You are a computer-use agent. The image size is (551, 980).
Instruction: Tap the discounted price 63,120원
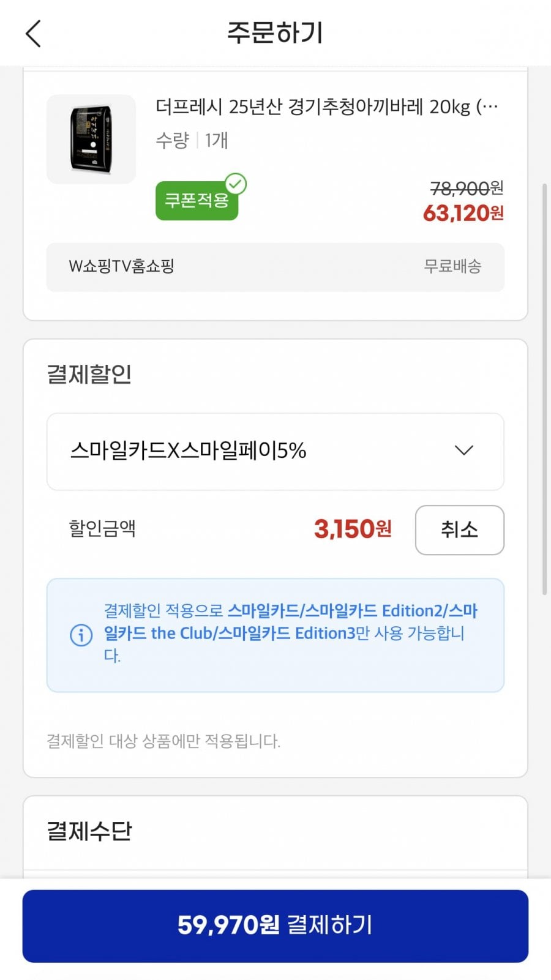point(463,213)
